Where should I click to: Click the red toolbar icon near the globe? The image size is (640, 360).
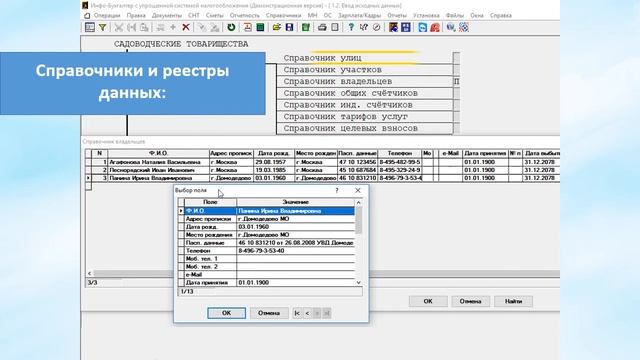tap(435, 27)
